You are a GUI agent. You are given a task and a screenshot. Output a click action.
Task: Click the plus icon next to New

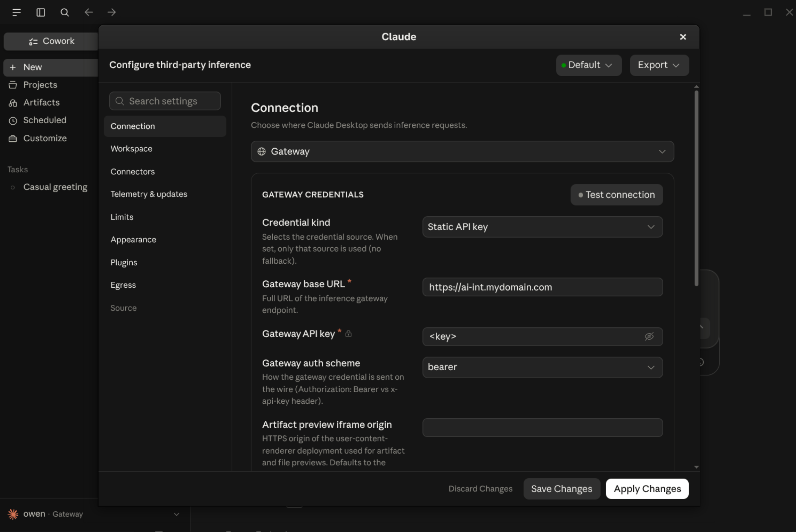(13, 67)
